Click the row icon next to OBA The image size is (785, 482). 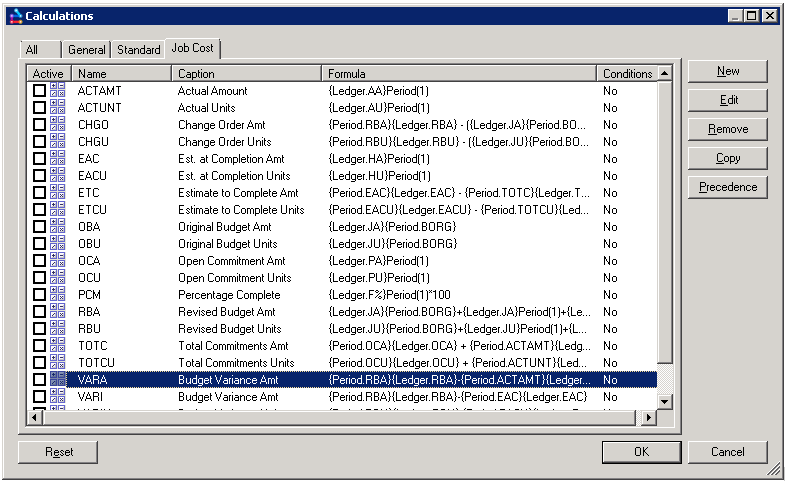58,227
